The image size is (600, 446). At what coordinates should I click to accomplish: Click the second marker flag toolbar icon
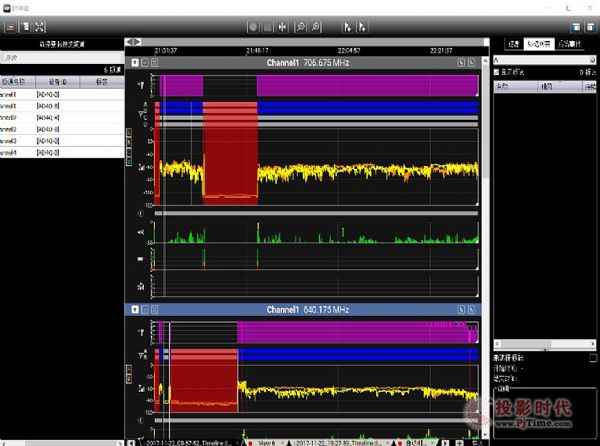(362, 28)
